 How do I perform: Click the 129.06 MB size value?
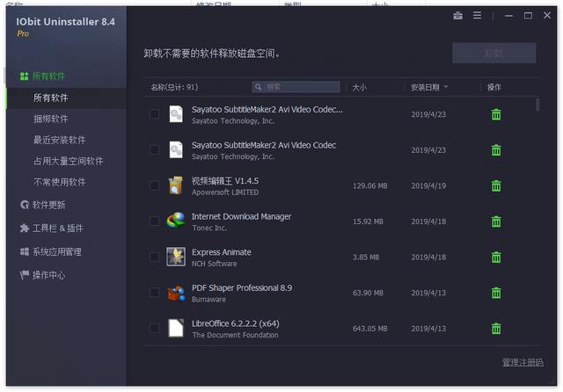pos(369,185)
